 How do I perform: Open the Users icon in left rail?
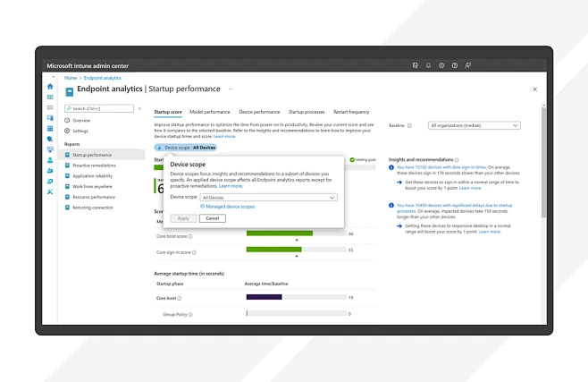[x=50, y=160]
